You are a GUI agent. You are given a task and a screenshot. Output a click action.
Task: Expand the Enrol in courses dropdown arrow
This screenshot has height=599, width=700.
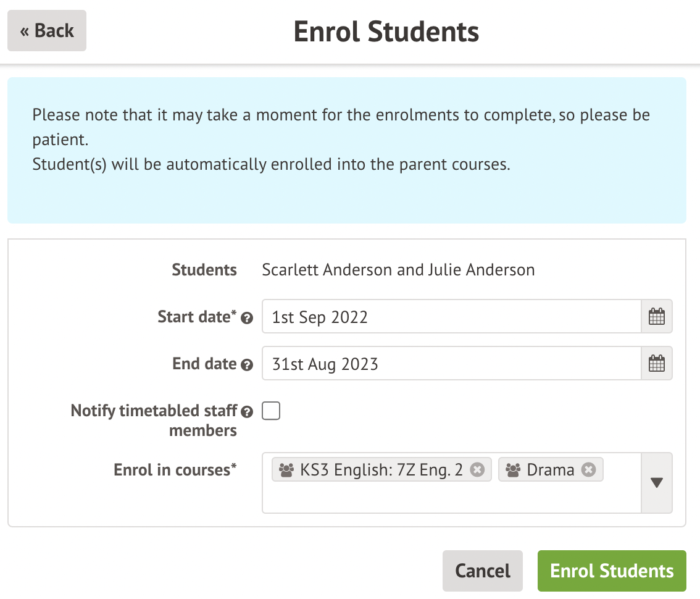[657, 483]
